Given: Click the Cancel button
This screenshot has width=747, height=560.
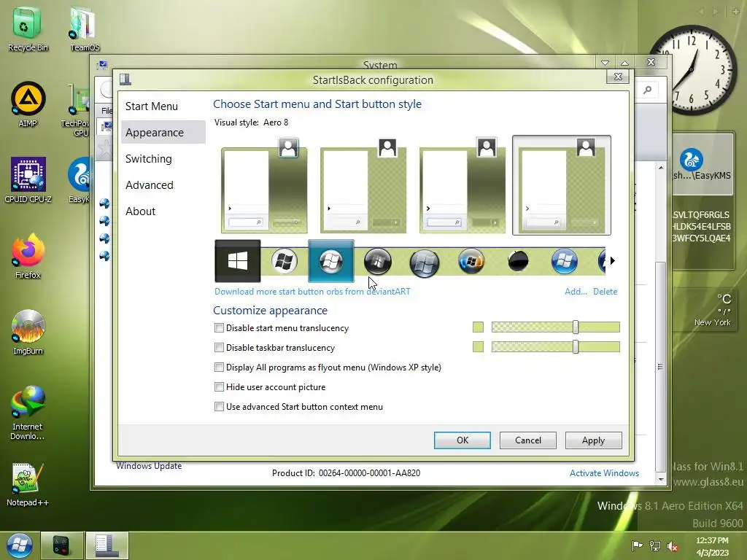Looking at the screenshot, I should (x=528, y=440).
